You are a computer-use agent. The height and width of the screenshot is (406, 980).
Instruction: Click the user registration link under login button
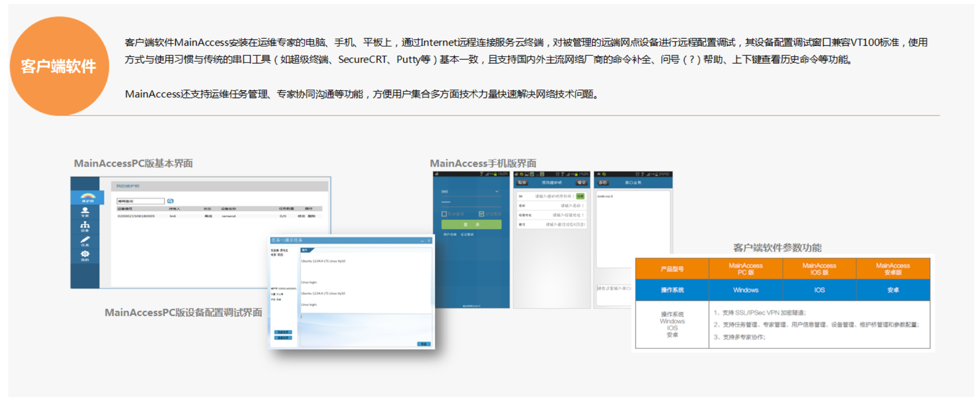coord(450,234)
